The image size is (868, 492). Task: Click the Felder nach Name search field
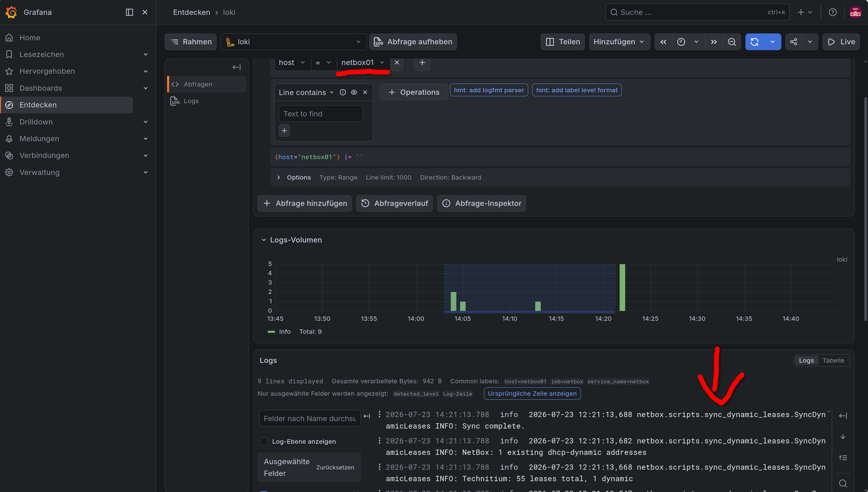pyautogui.click(x=310, y=418)
